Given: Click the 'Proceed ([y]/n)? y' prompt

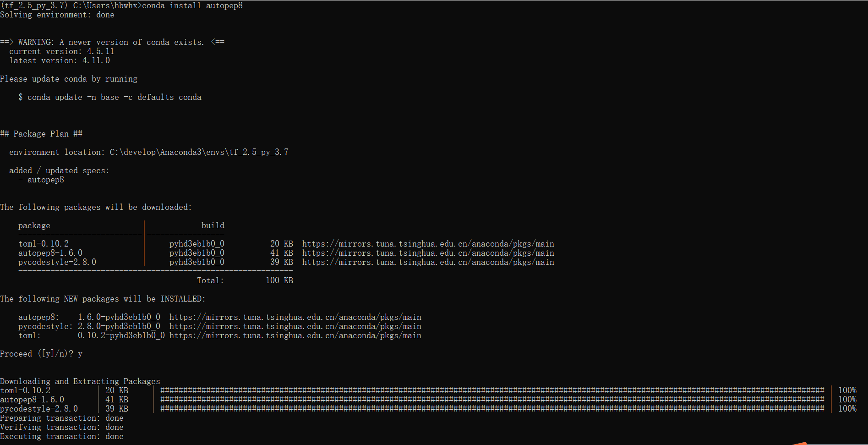Looking at the screenshot, I should coord(41,354).
